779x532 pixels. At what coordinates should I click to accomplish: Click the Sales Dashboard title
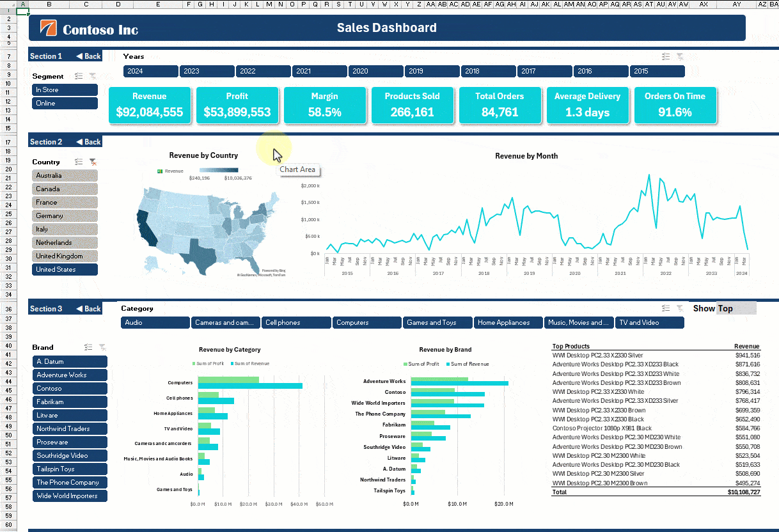(x=387, y=27)
